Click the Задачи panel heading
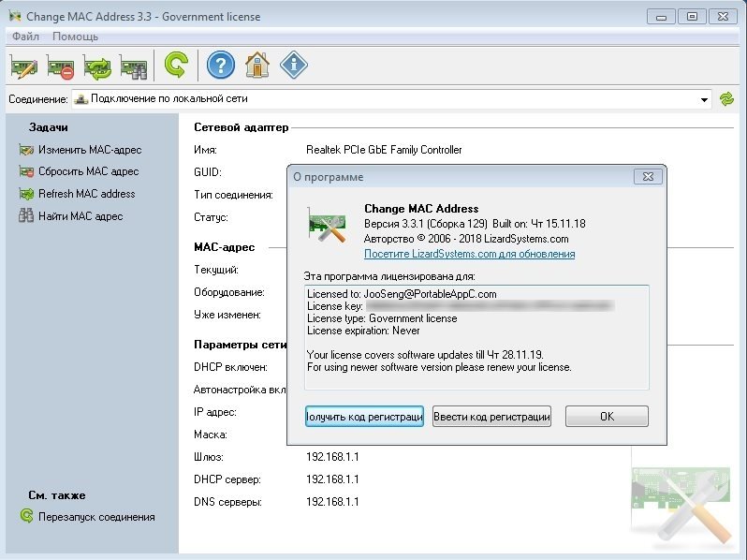The height and width of the screenshot is (560, 747). (48, 127)
